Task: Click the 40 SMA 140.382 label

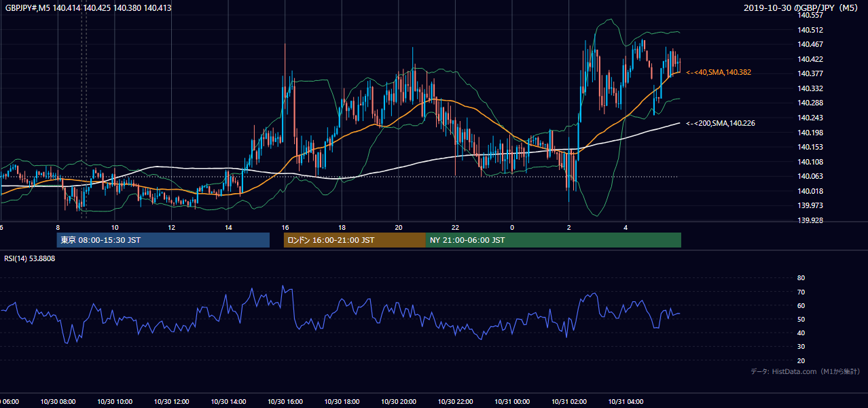Action: click(x=719, y=72)
